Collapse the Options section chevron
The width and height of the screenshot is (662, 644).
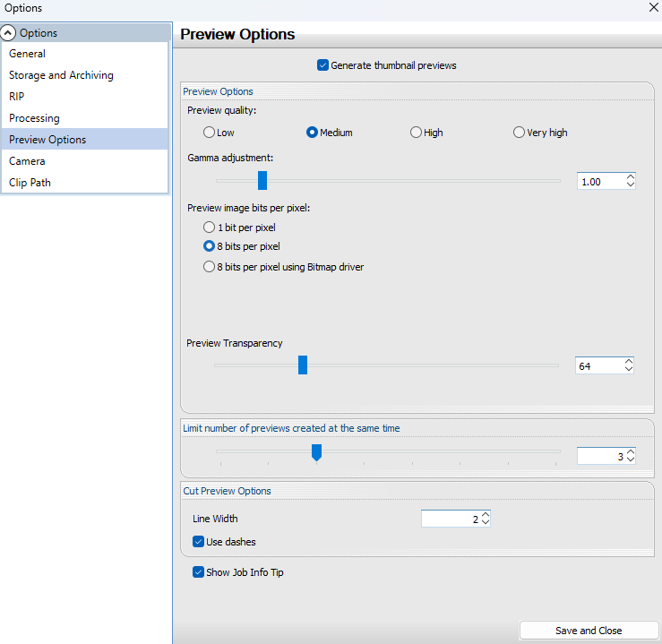tap(8, 32)
